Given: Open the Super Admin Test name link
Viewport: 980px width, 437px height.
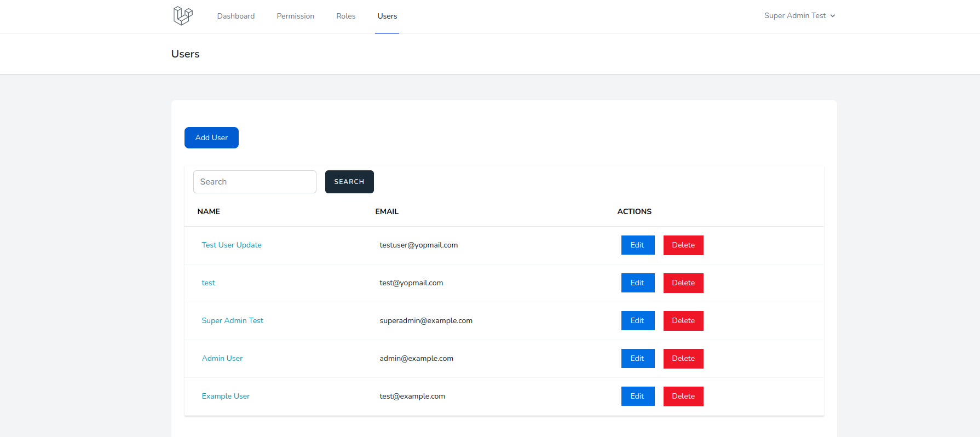Looking at the screenshot, I should [x=232, y=321].
